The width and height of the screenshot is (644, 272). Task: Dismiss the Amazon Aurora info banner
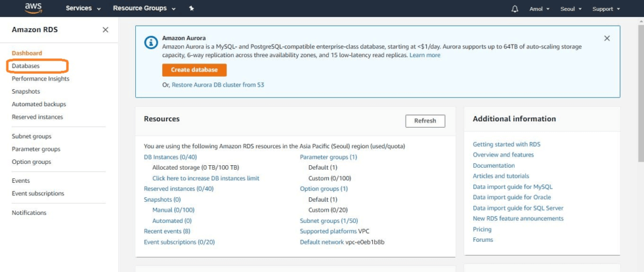click(x=607, y=38)
